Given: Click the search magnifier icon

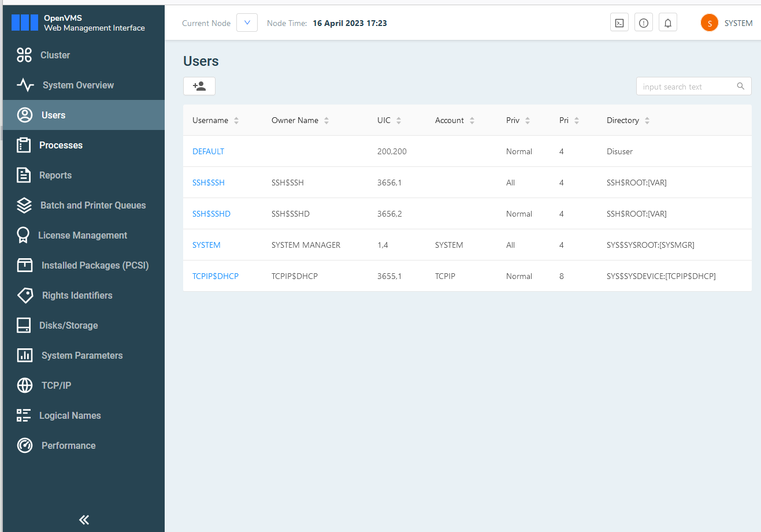Looking at the screenshot, I should pyautogui.click(x=741, y=86).
